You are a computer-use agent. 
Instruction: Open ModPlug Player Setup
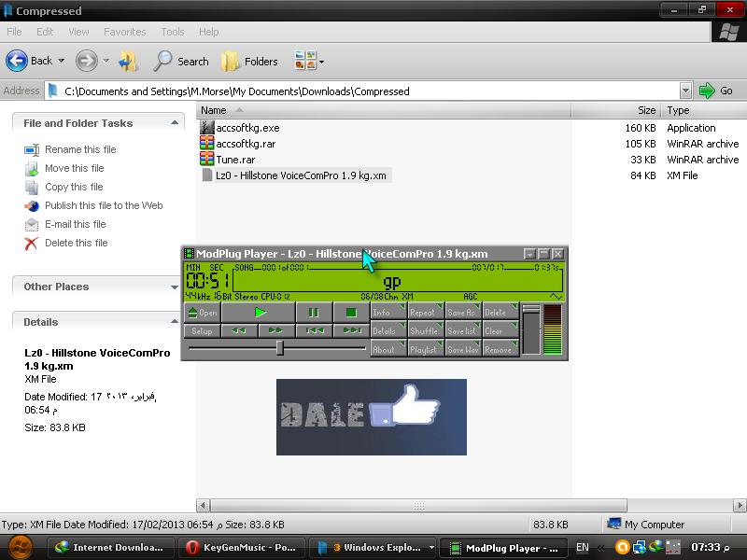(202, 330)
